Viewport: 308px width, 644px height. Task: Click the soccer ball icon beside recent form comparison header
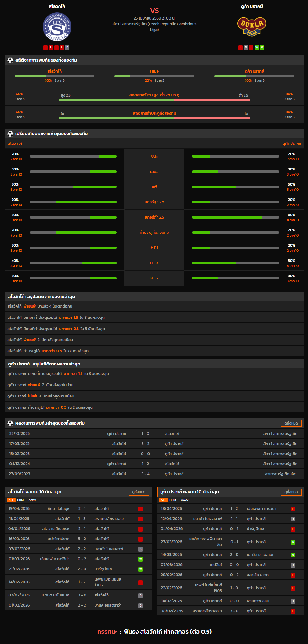(x=10, y=134)
